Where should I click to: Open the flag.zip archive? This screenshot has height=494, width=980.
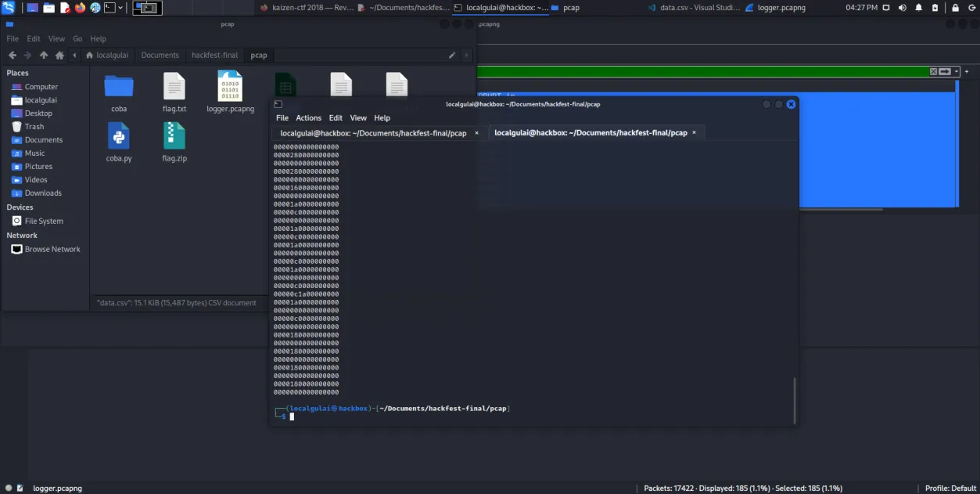(x=174, y=142)
